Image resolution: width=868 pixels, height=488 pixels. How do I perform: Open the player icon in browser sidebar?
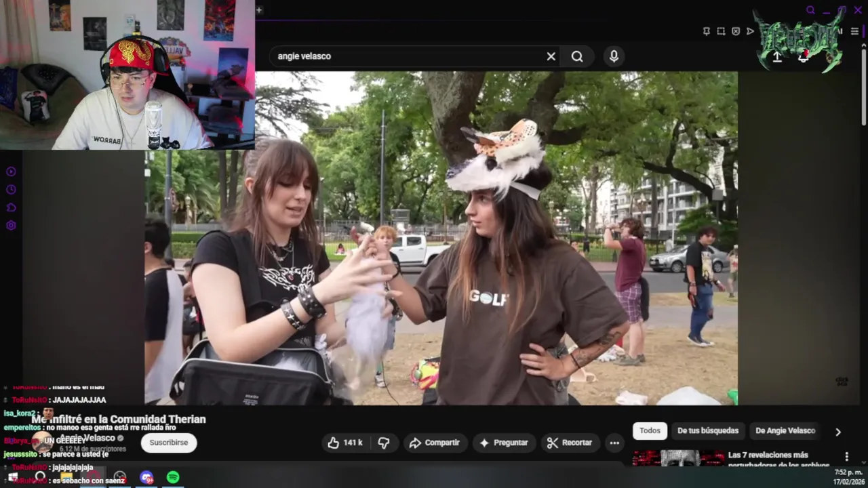point(11,171)
